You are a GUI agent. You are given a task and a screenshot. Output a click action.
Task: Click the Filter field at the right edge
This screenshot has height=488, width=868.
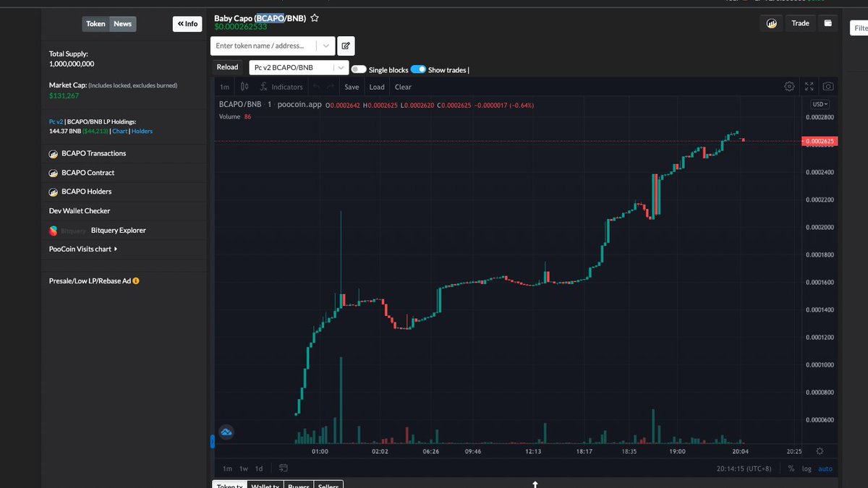(x=858, y=27)
